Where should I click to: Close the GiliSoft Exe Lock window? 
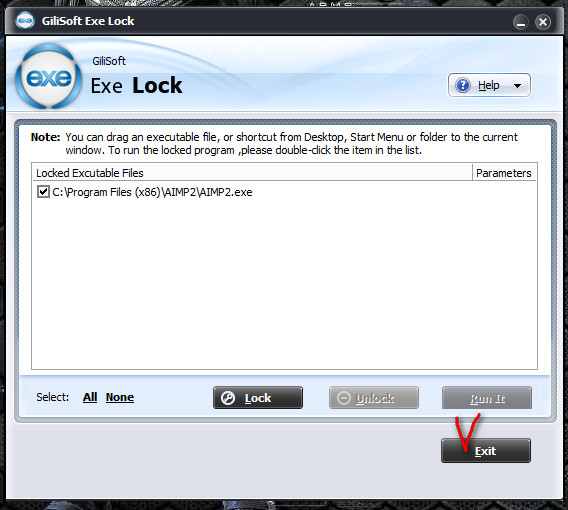pyautogui.click(x=543, y=22)
